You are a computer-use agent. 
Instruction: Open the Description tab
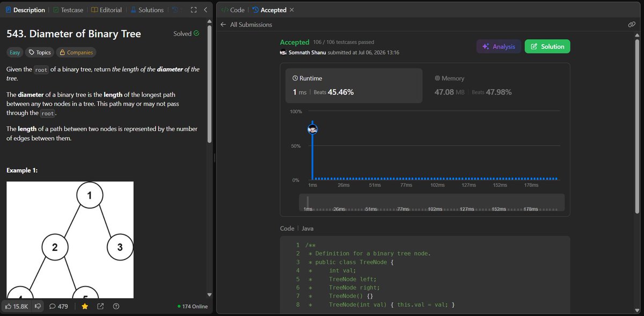click(25, 10)
